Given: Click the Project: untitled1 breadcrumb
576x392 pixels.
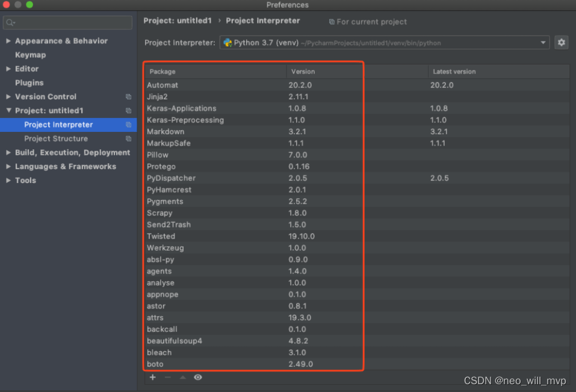Looking at the screenshot, I should 177,20.
